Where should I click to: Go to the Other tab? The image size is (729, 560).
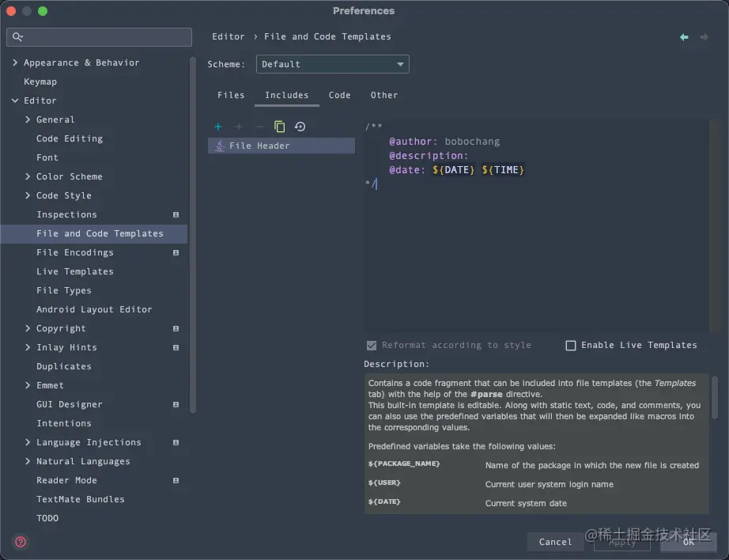(384, 95)
